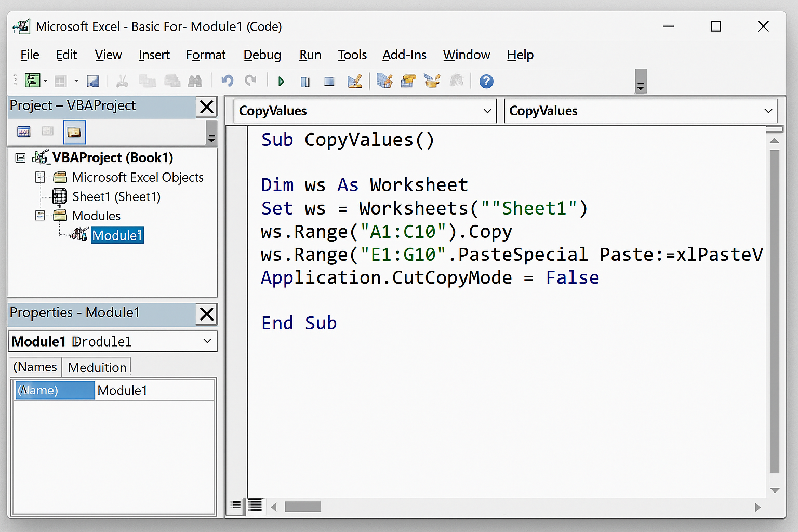Open toolbar options overflow arrow
The height and width of the screenshot is (532, 798).
click(x=641, y=81)
